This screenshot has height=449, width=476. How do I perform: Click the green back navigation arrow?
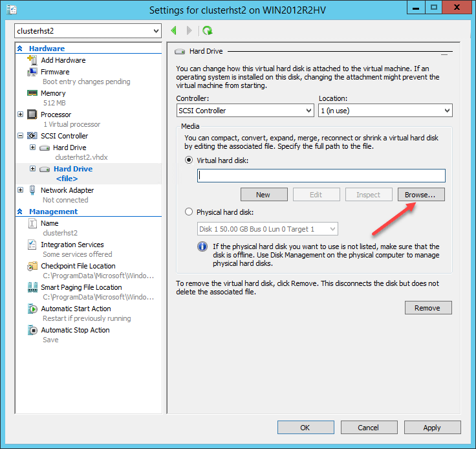point(173,30)
